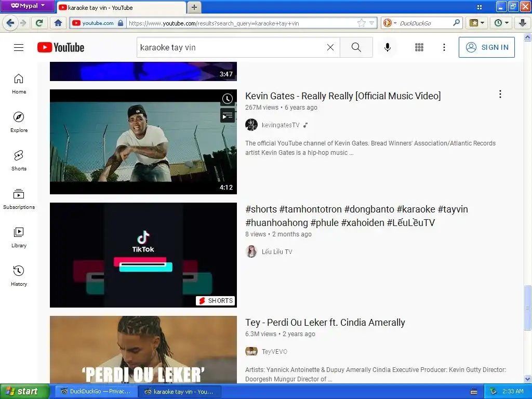This screenshot has height=399, width=532.
Task: Open the bookmarks menu dropdown
Action: 477,23
